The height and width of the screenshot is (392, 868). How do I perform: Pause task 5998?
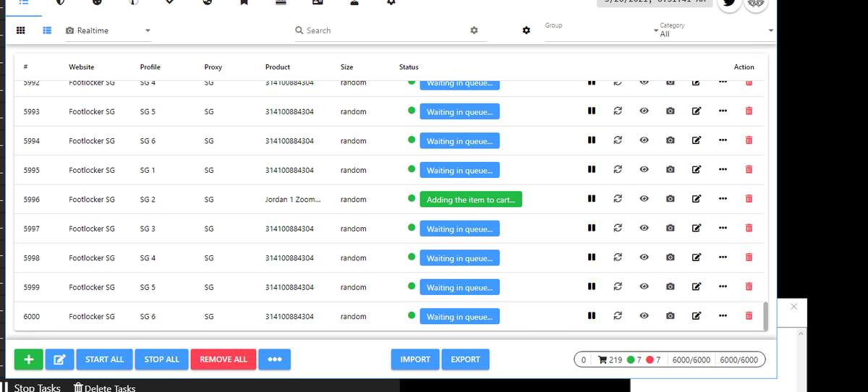tap(591, 257)
